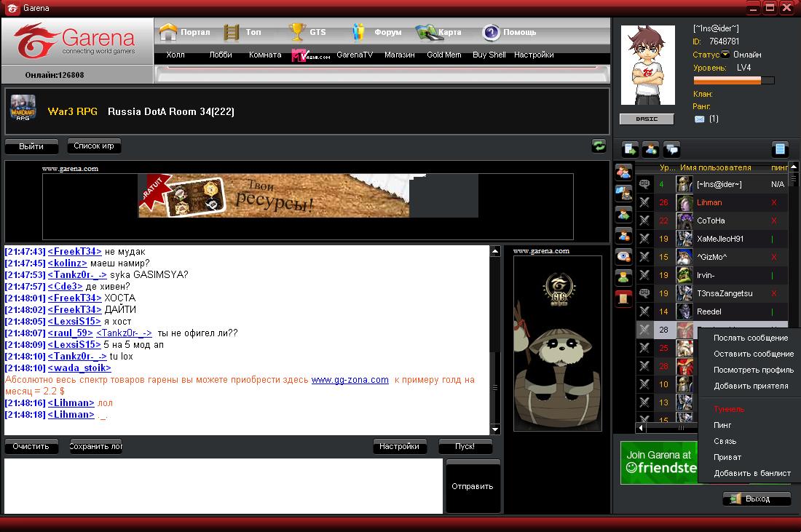This screenshot has width=801, height=532.
Task: Open the Buy Shell tab
Action: (x=489, y=55)
